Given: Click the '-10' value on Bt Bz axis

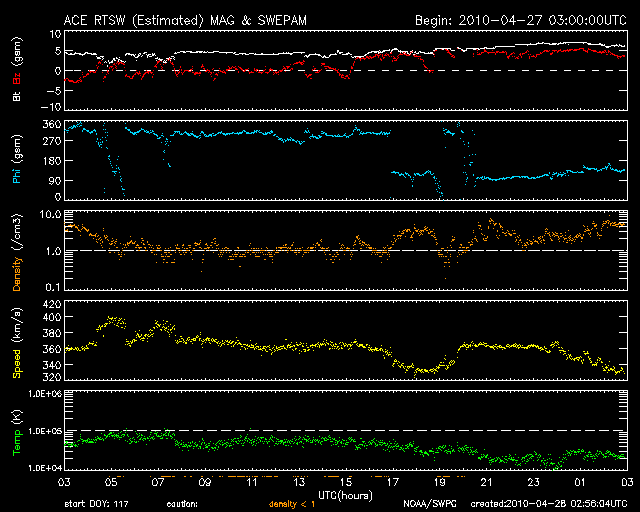Looking at the screenshot, I should [51, 107].
